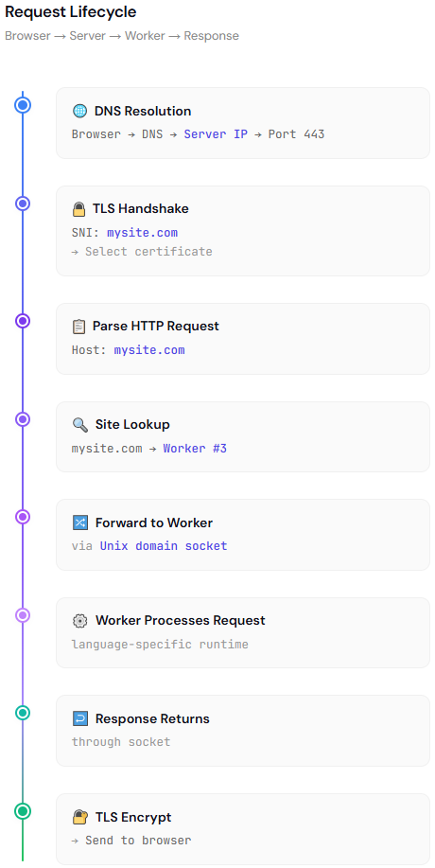The width and height of the screenshot is (435, 868).
Task: Click the Request Lifecycle heading
Action: pos(71,11)
